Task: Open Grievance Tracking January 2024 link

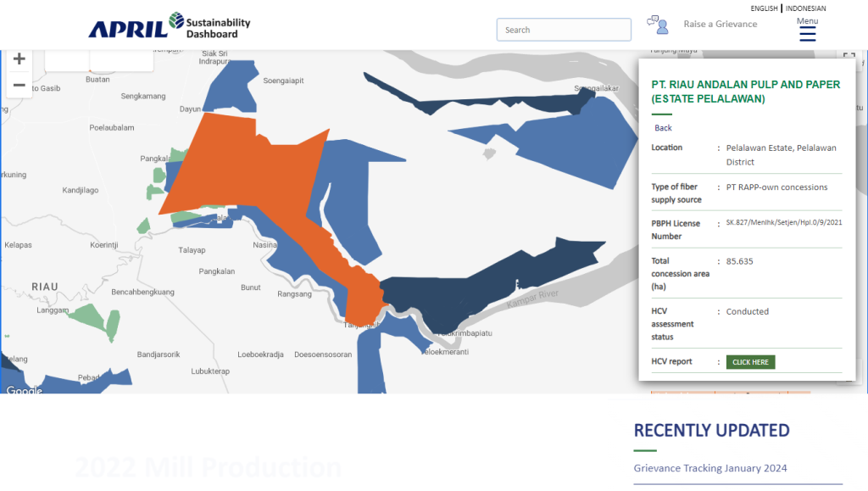Action: pos(710,468)
